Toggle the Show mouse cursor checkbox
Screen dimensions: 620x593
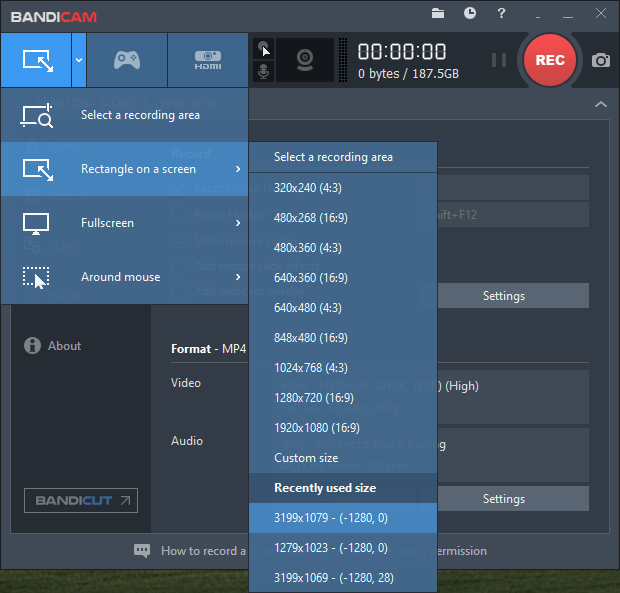tap(179, 241)
